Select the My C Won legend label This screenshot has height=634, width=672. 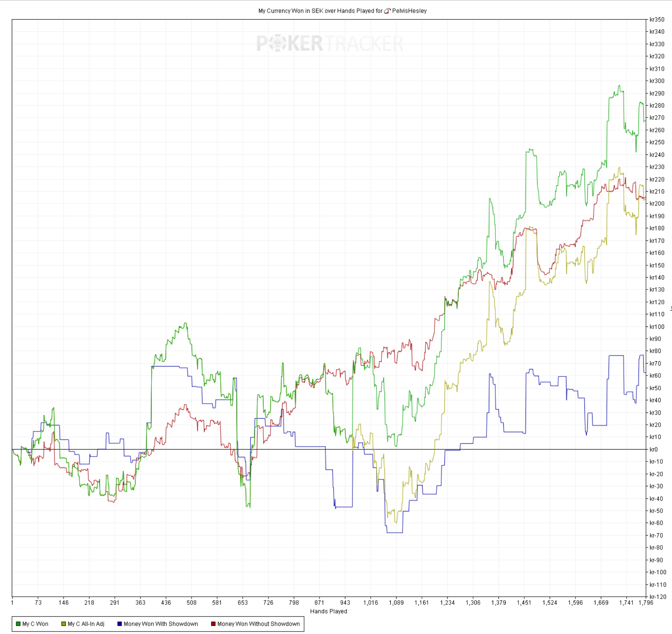pyautogui.click(x=35, y=624)
